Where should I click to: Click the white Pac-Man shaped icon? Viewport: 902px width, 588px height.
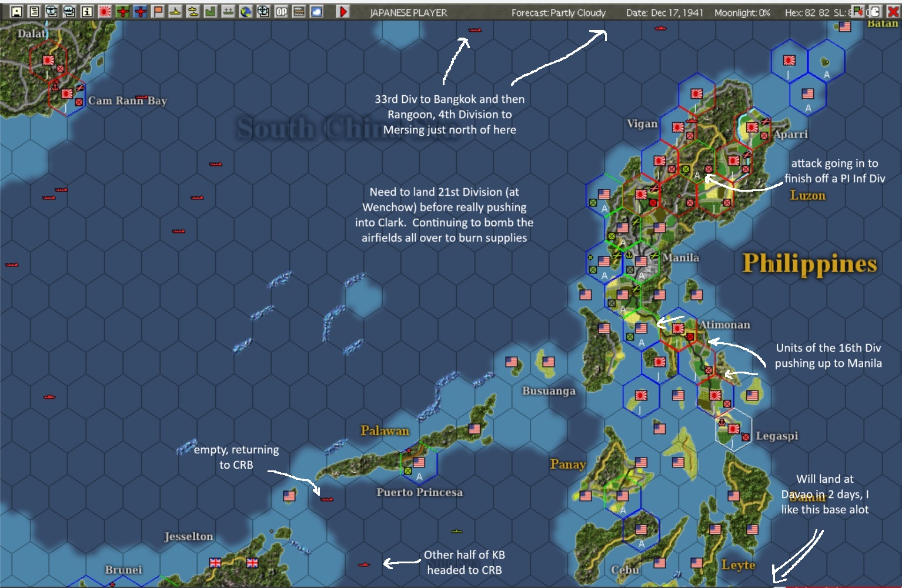point(875,11)
